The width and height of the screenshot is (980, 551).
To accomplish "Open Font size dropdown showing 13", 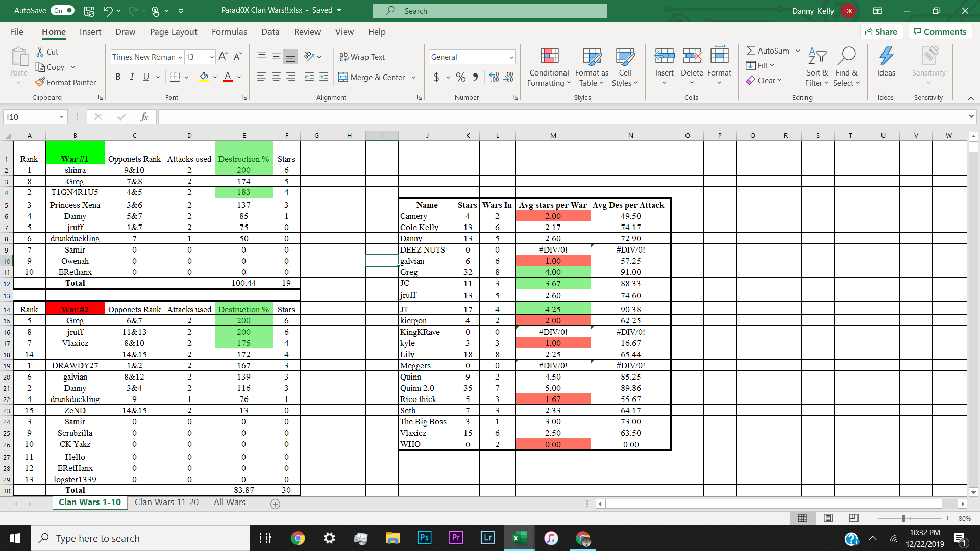I will [x=209, y=57].
